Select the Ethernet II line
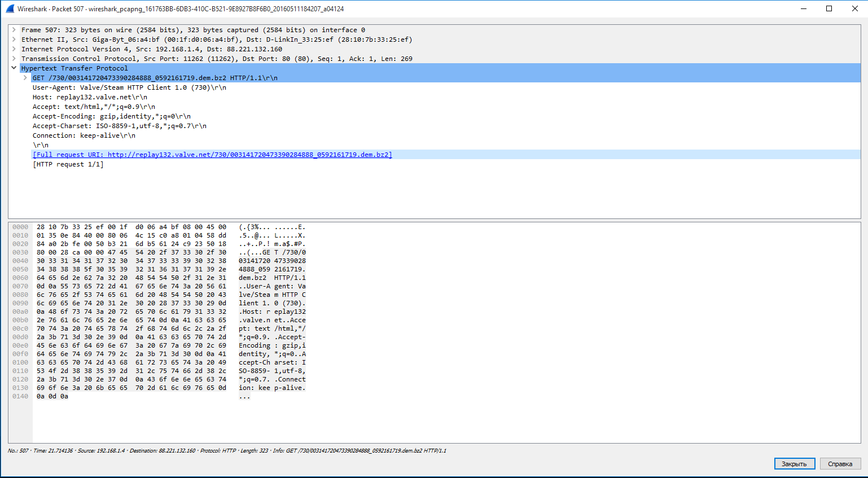This screenshot has width=868, height=478. click(217, 40)
